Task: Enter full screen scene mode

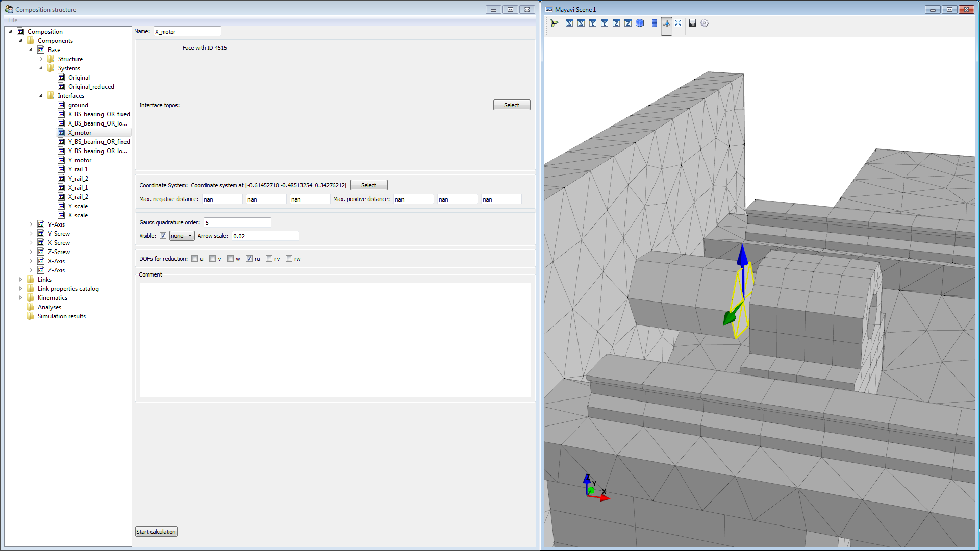Action: [x=678, y=23]
